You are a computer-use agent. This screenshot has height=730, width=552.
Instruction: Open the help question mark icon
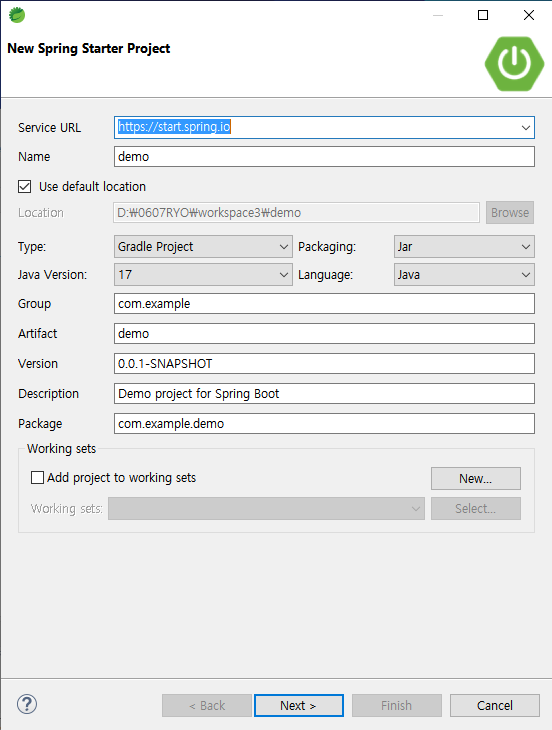point(27,704)
